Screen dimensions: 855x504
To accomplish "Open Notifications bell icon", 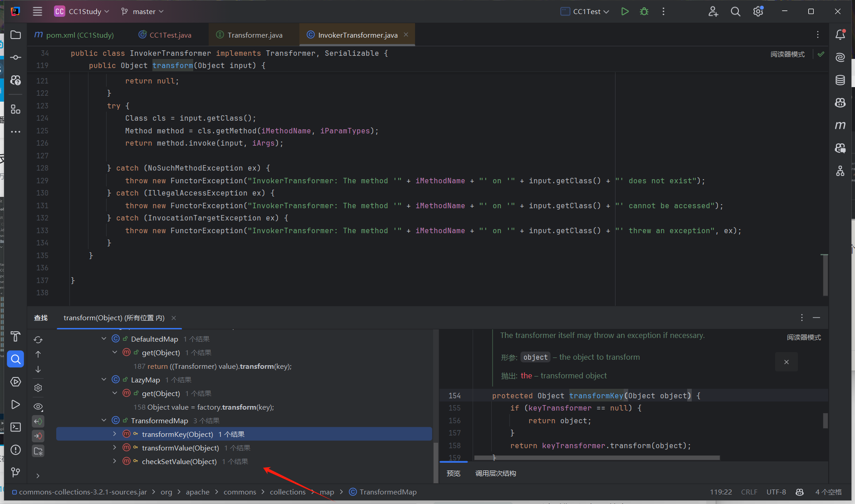I will click(x=840, y=34).
